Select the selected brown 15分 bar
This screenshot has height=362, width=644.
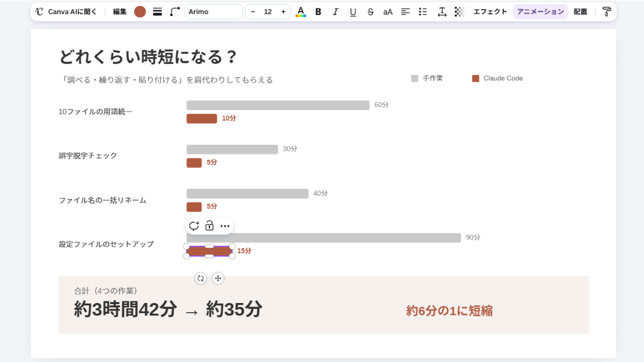[209, 251]
